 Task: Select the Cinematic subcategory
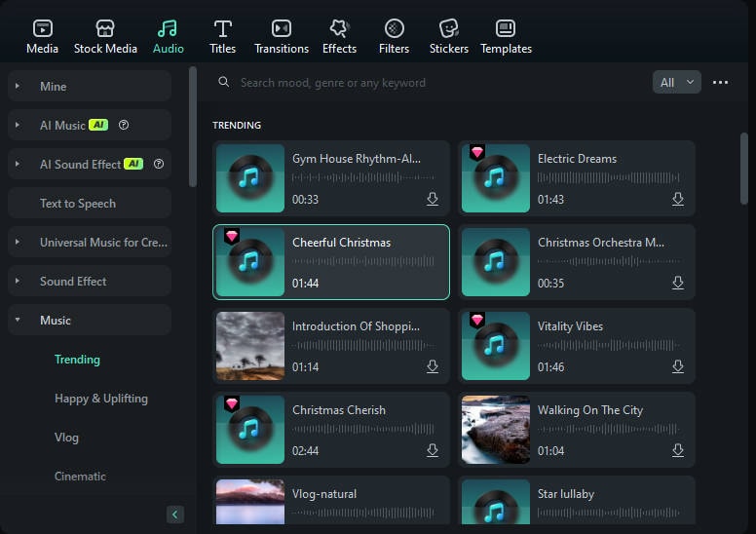pyautogui.click(x=80, y=477)
